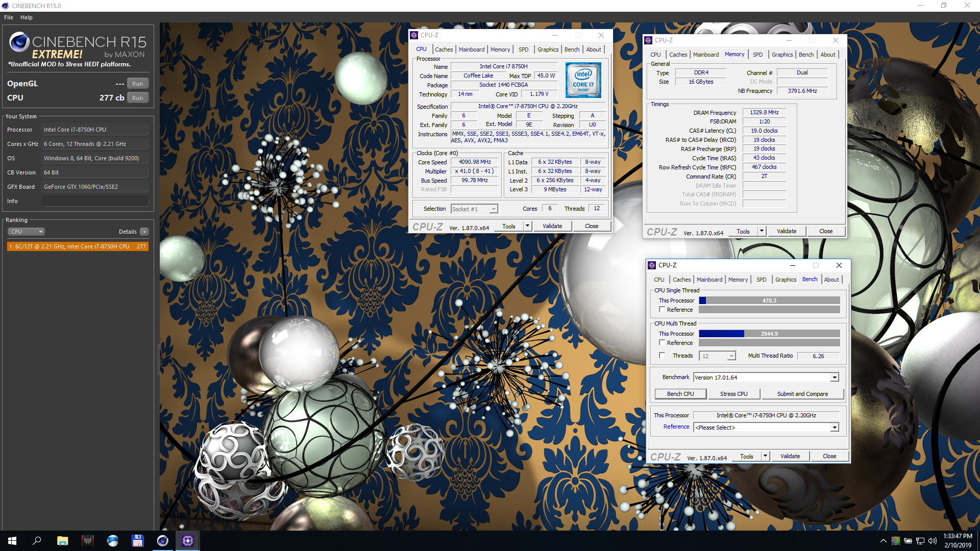This screenshot has height=551, width=980.
Task: Switch to CPU-Z via its taskbar icon
Action: [x=187, y=541]
